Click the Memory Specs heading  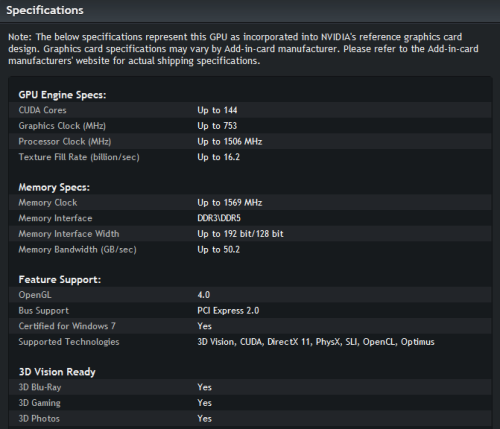click(54, 187)
